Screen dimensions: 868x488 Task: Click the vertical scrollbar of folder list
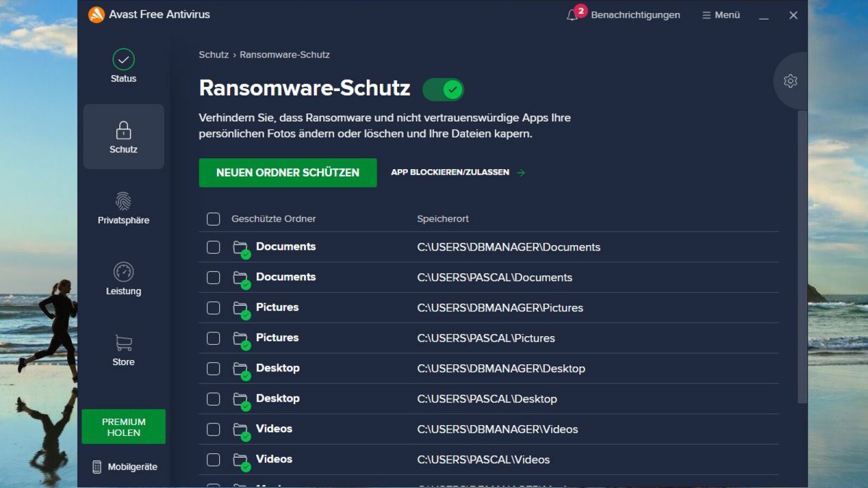[802, 258]
